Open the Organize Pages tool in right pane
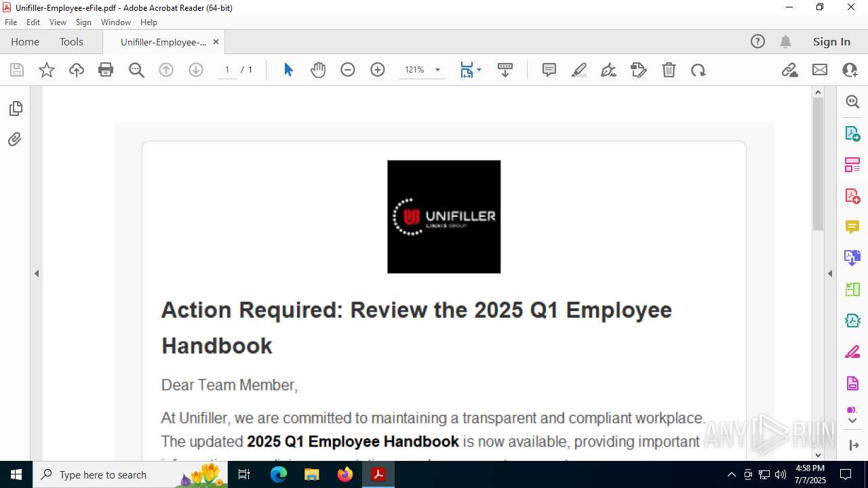 [x=852, y=289]
